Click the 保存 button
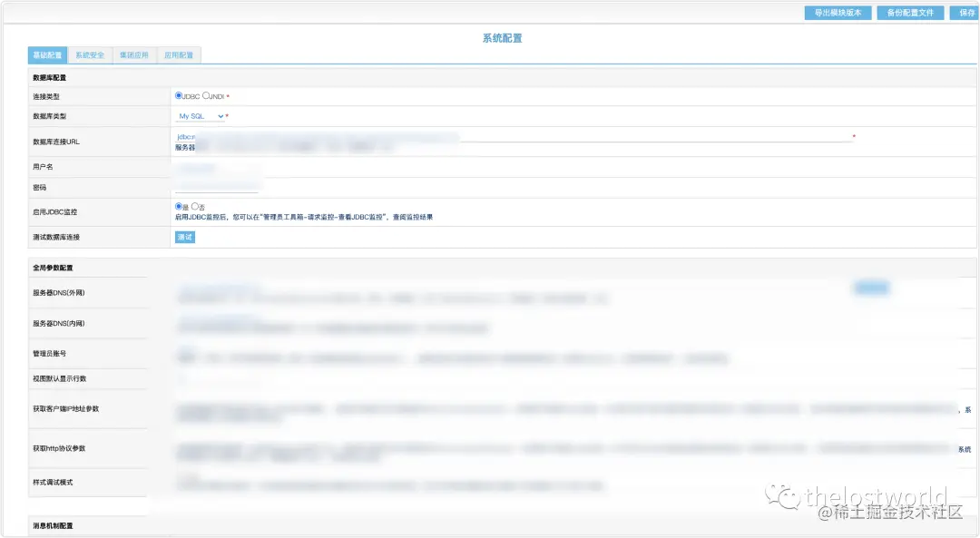The width and height of the screenshot is (980, 538). pos(965,13)
